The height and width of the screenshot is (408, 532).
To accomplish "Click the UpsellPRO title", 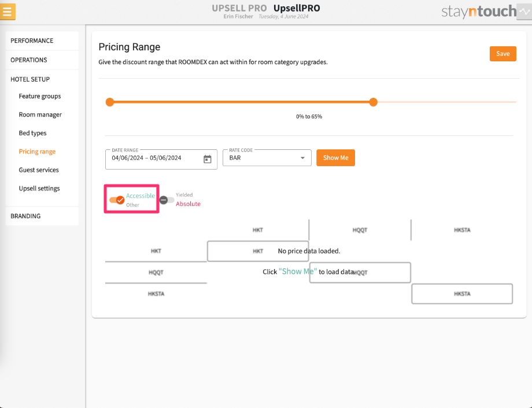I will click(297, 8).
